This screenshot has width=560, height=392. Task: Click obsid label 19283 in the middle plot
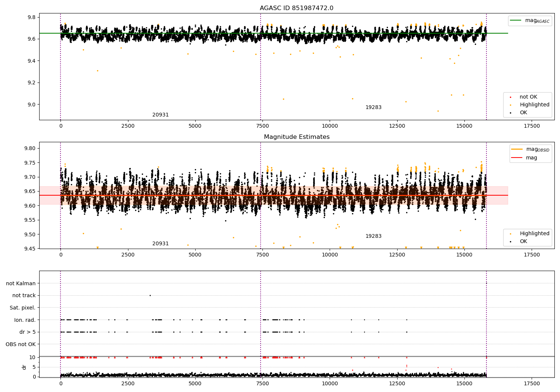point(373,236)
